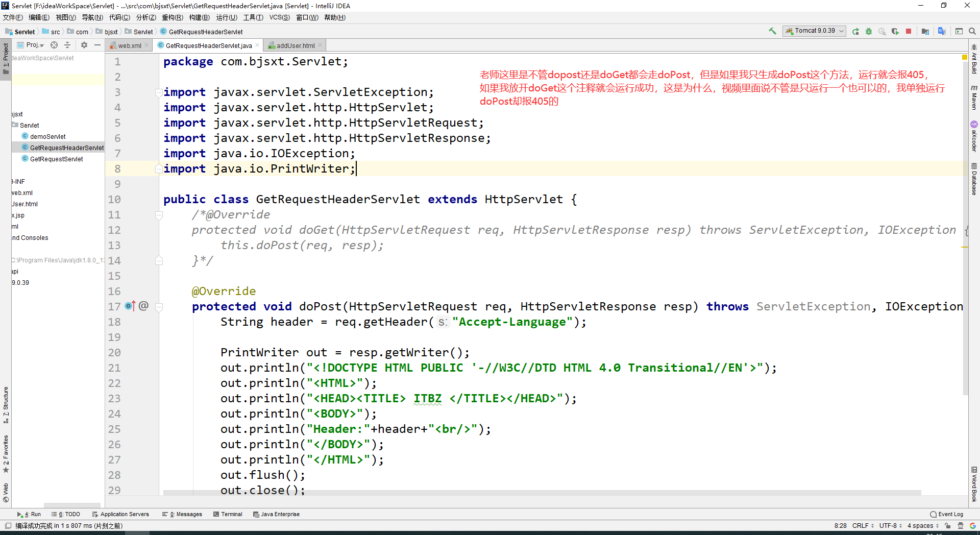The height and width of the screenshot is (535, 980).
Task: Open the 6: TODO tool window
Action: point(66,514)
